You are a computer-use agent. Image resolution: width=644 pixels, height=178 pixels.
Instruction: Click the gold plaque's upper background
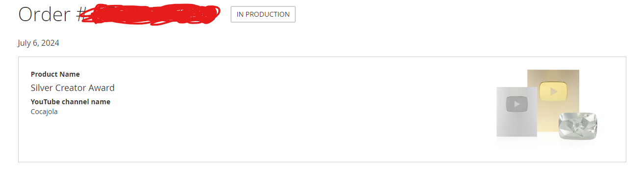point(553,75)
